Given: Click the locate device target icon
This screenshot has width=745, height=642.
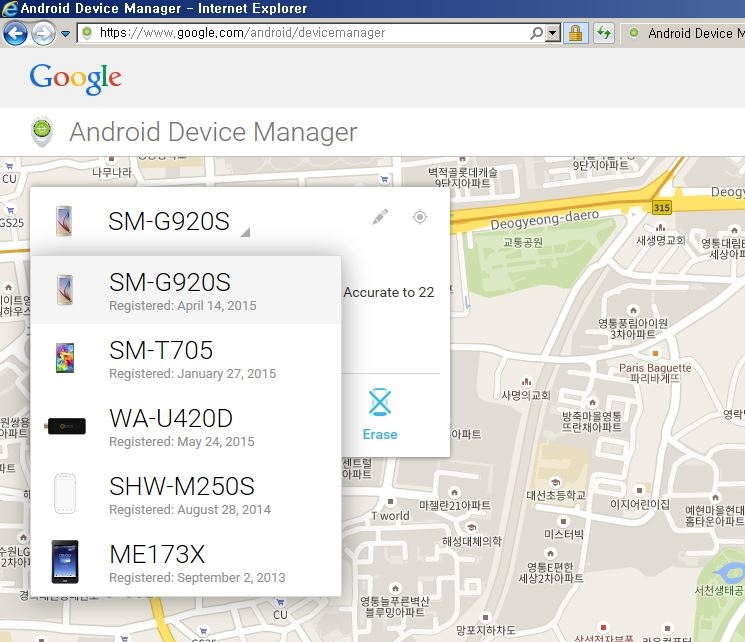Looking at the screenshot, I should click(420, 217).
